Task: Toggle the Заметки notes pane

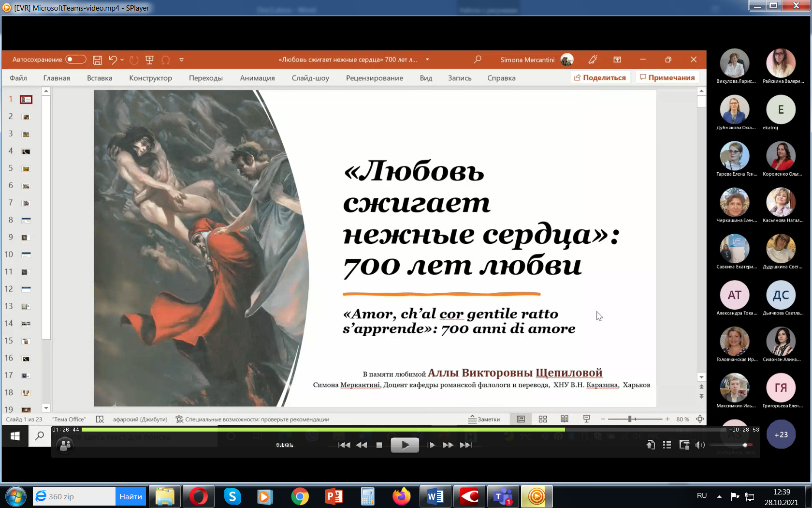Action: pos(484,419)
